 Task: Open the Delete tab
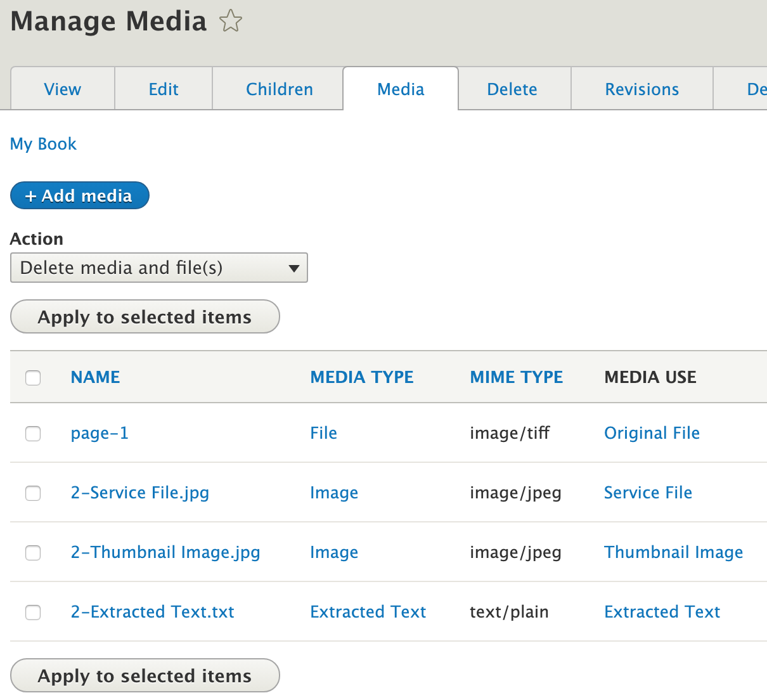[512, 89]
